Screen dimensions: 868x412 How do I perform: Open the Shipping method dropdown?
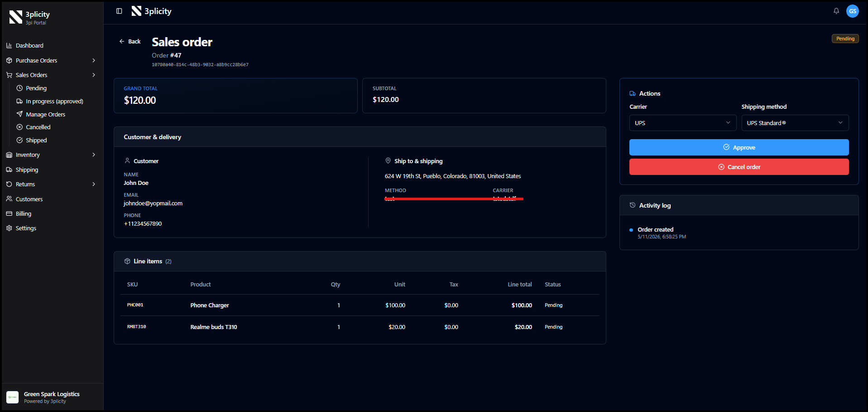click(795, 123)
